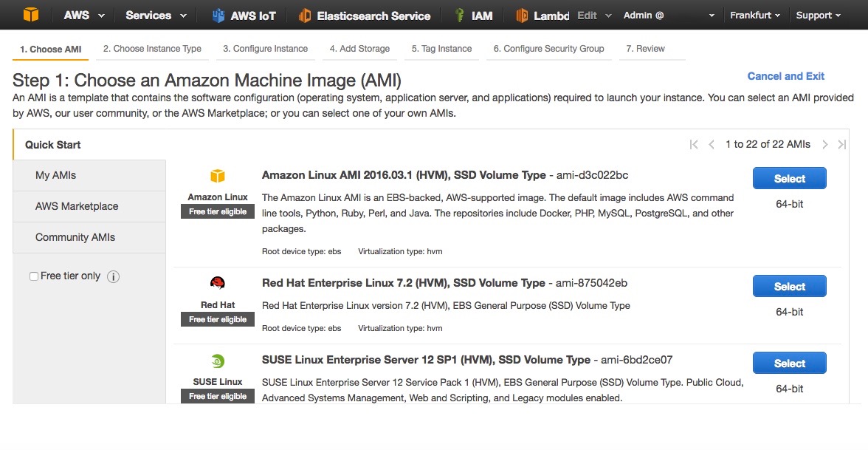Screen dimensions: 868x450
Task: Enable the Free tier only checkbox
Action: point(34,276)
